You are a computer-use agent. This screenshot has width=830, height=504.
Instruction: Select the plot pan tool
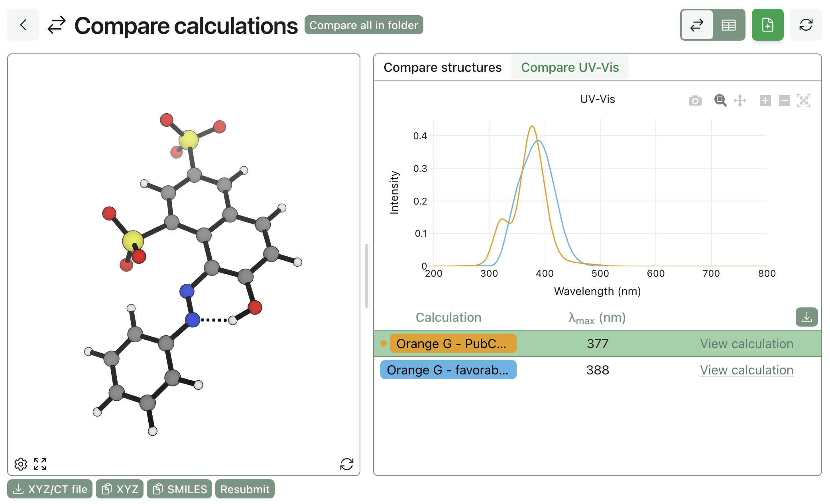[740, 100]
